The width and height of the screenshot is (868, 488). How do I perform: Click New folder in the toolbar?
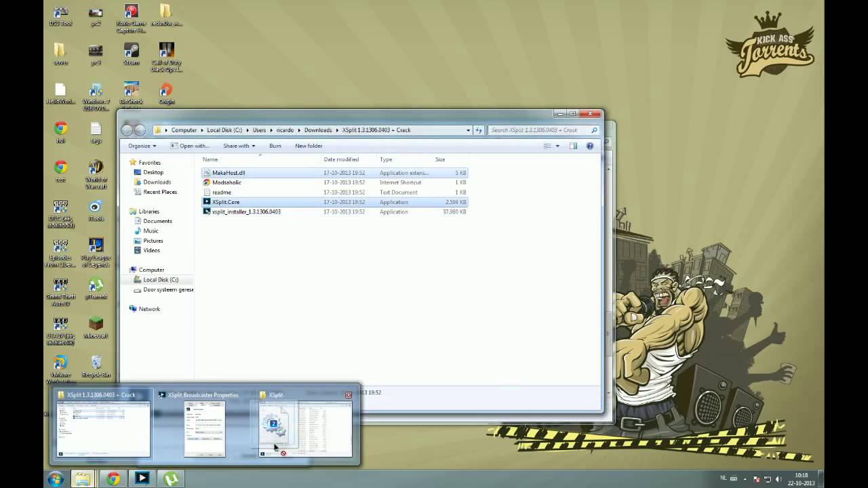pos(309,146)
